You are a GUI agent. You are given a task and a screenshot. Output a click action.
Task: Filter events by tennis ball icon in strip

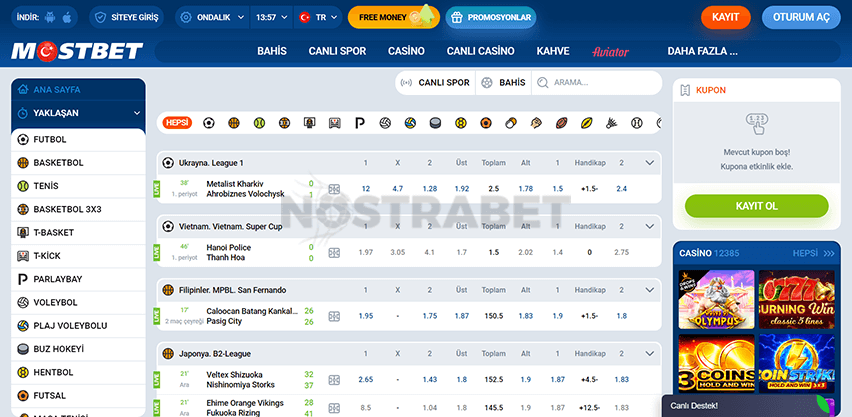259,123
